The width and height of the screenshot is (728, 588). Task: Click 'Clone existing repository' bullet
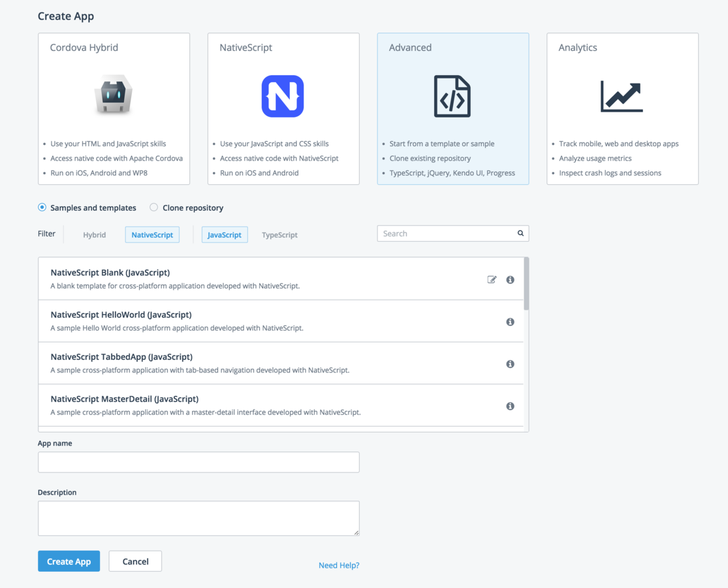point(430,158)
